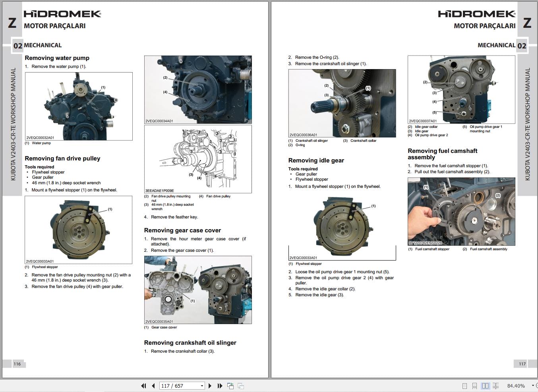Switch to continuous page view
The width and height of the screenshot is (538, 392).
[x=474, y=386]
